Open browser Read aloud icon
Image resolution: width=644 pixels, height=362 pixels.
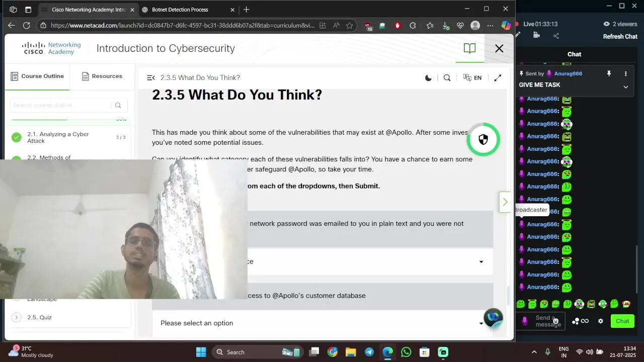(x=336, y=25)
